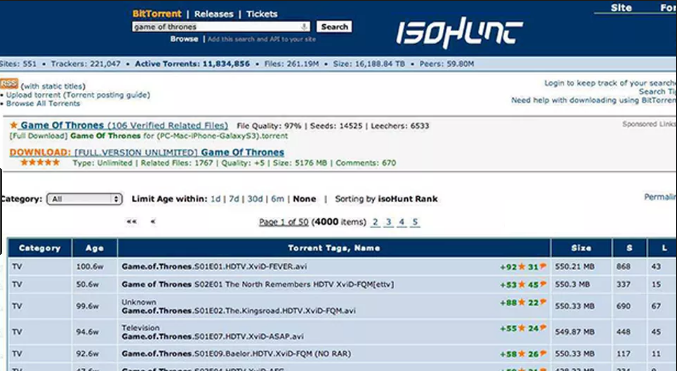The height and width of the screenshot is (371, 677).
Task: Click the Television tag above S01E07 torrent
Action: click(140, 328)
